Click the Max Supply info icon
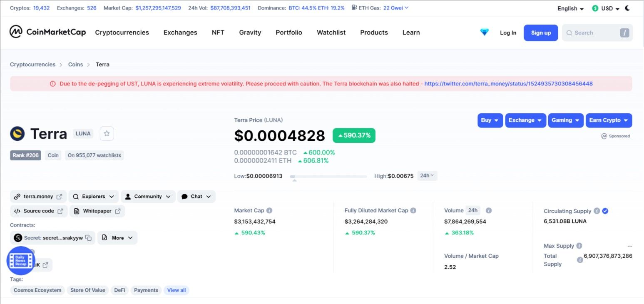Viewport: 644px width, 304px height. click(x=579, y=246)
